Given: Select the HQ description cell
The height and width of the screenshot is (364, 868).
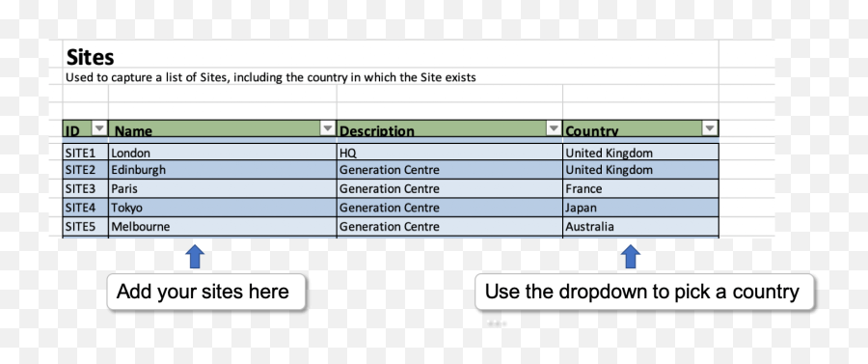Looking at the screenshot, I should [449, 153].
